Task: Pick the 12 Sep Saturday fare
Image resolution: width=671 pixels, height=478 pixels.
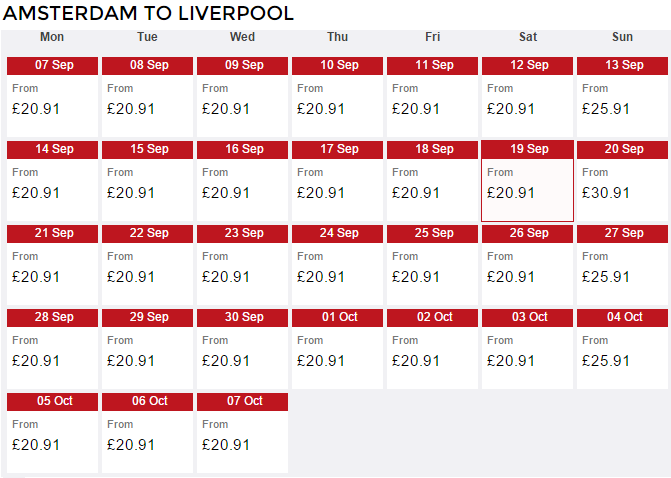Action: click(527, 97)
